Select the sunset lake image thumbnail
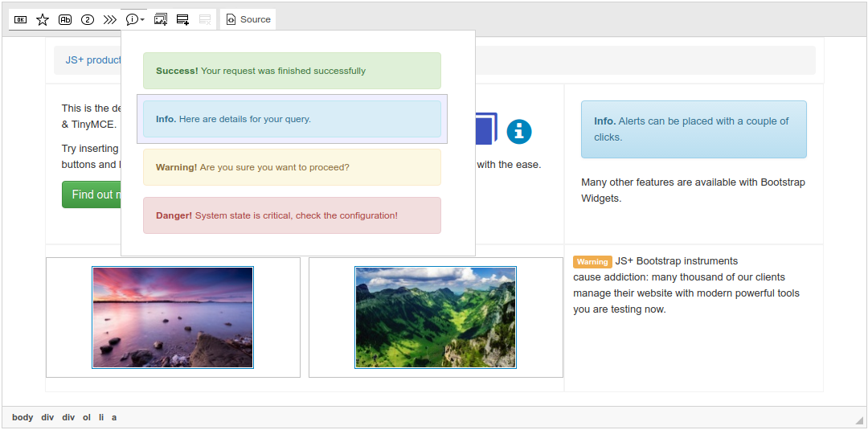The image size is (868, 430). (173, 317)
